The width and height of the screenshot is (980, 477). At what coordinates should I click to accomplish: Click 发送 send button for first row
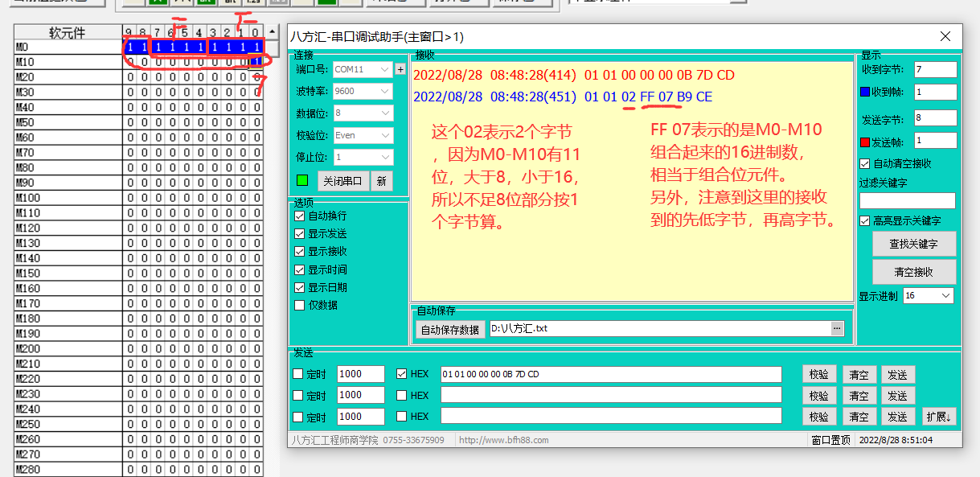coord(897,375)
